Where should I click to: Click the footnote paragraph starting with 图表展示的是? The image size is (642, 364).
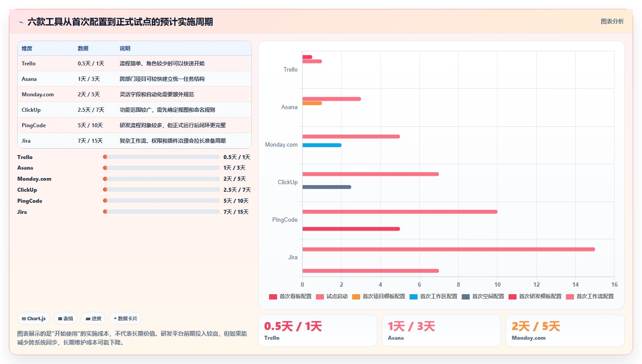[x=132, y=338]
